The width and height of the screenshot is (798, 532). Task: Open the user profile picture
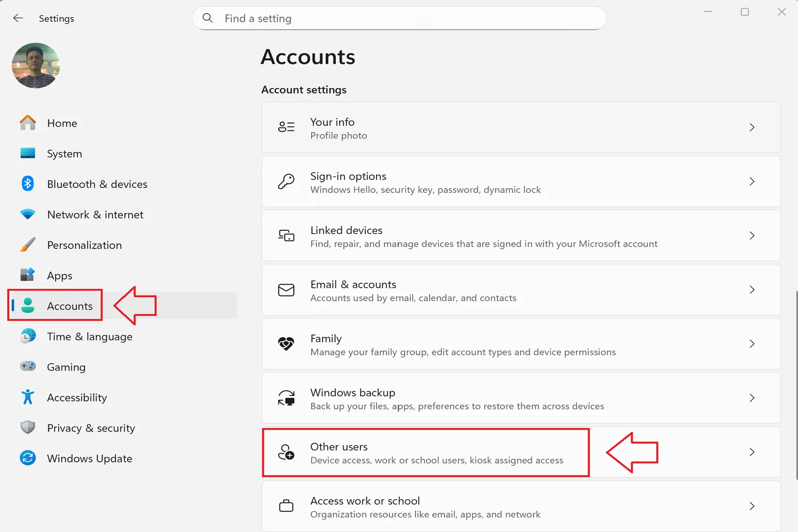[36, 65]
